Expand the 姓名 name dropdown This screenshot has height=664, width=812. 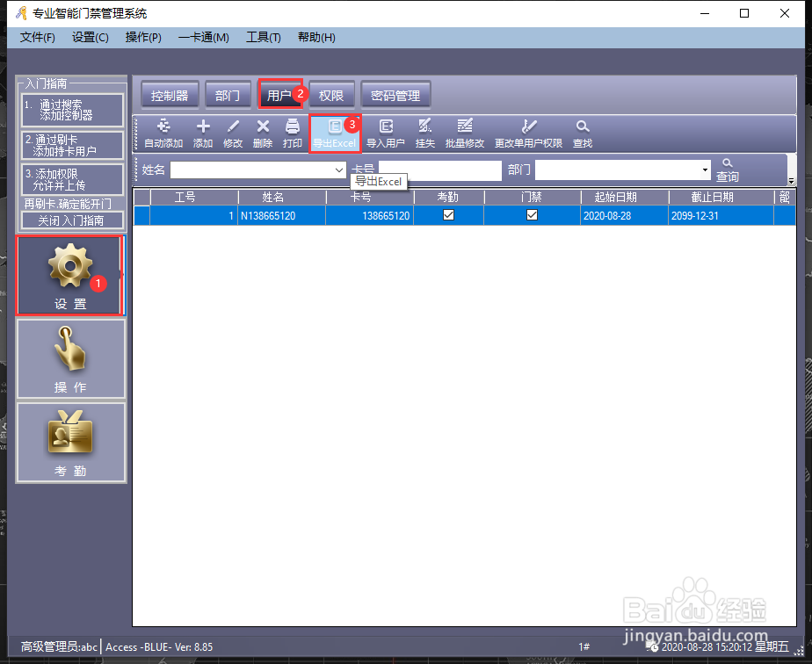click(x=338, y=170)
